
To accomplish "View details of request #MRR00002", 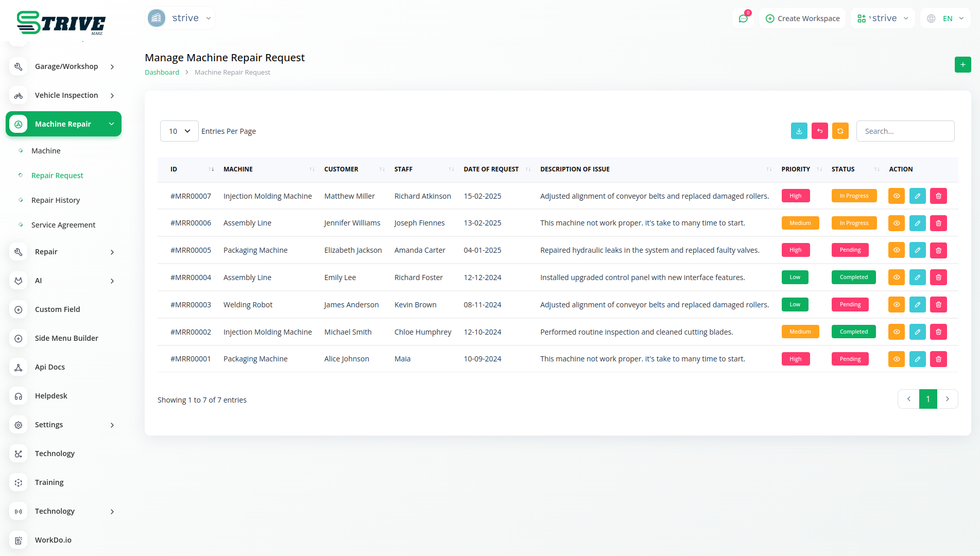I will pyautogui.click(x=896, y=332).
